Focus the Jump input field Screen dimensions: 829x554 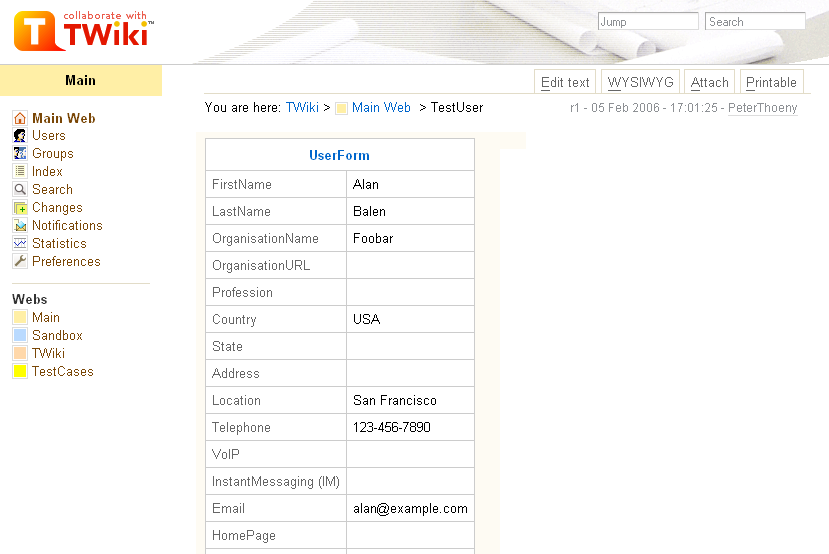[x=647, y=22]
